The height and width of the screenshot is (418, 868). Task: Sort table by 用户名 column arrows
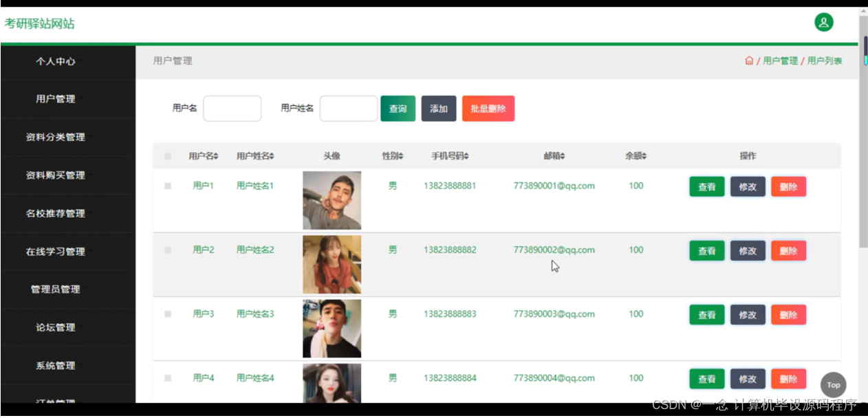coord(216,157)
